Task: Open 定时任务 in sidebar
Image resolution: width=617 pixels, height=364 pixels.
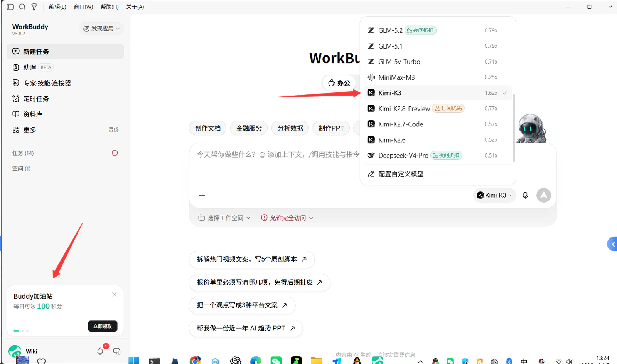Action: click(x=65, y=99)
